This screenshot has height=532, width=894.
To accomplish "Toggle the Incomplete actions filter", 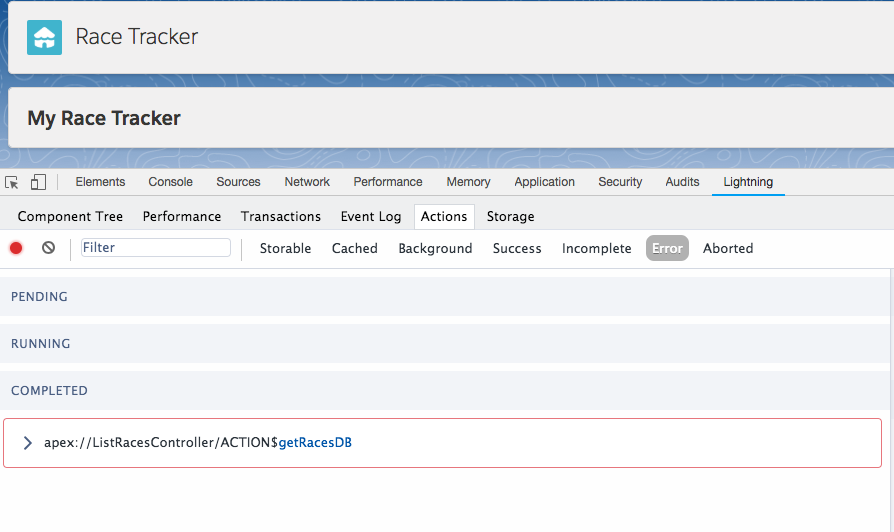I will (596, 248).
